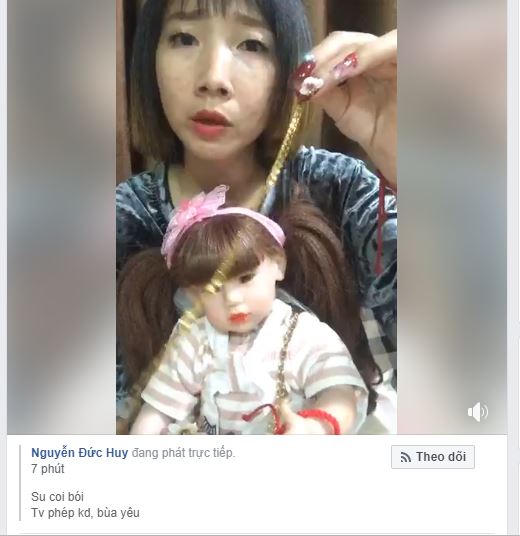The height and width of the screenshot is (536, 520).
Task: Follow the streamer with the Theo dõi button
Action: pyautogui.click(x=433, y=457)
